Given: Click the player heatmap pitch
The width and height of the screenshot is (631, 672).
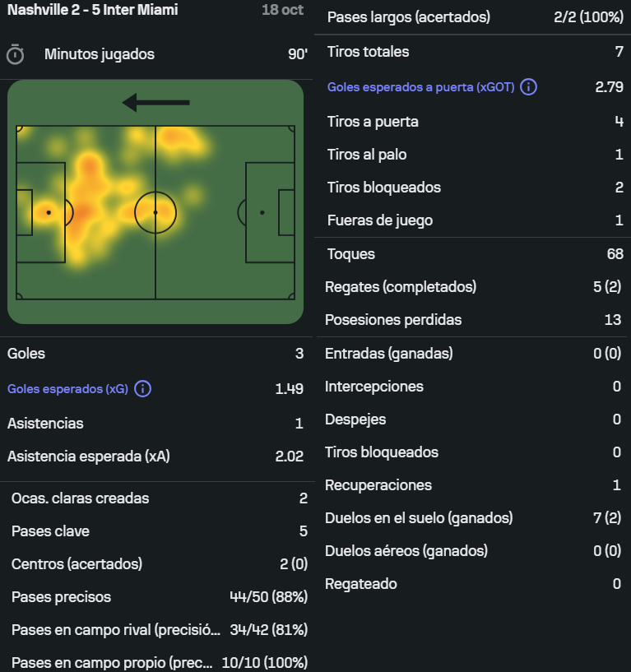Looking at the screenshot, I should (x=155, y=212).
